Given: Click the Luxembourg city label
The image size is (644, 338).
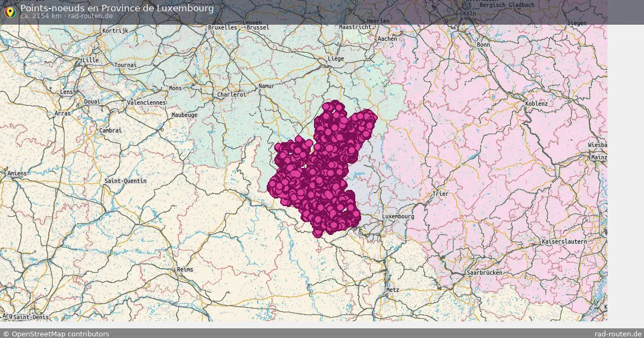Looking at the screenshot, I should [398, 216].
